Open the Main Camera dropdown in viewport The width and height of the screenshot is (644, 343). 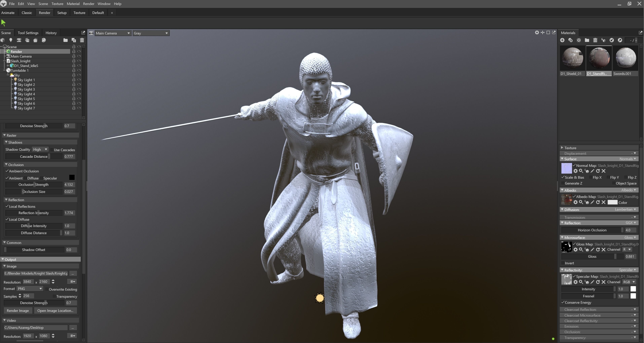[113, 33]
